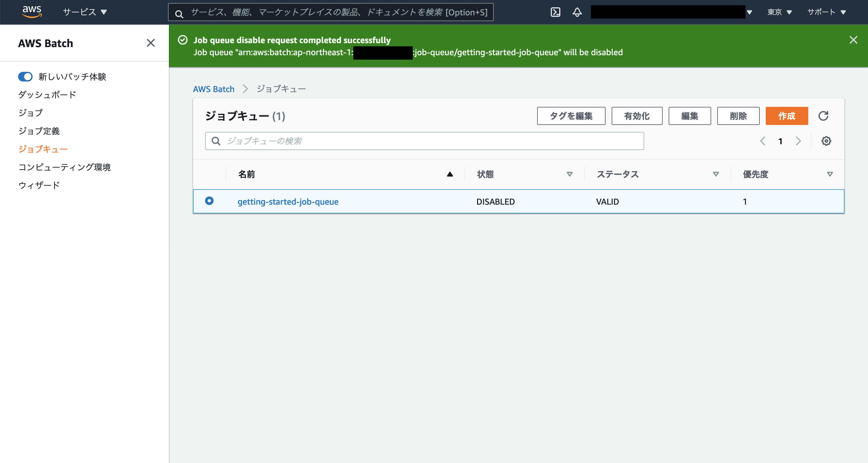Open the getting-started-job-queue link
The height and width of the screenshot is (463, 868).
click(288, 202)
